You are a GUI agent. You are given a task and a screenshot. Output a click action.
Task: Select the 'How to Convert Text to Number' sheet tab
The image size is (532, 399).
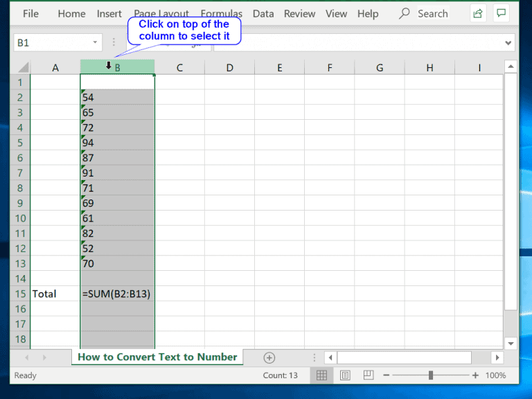click(157, 357)
